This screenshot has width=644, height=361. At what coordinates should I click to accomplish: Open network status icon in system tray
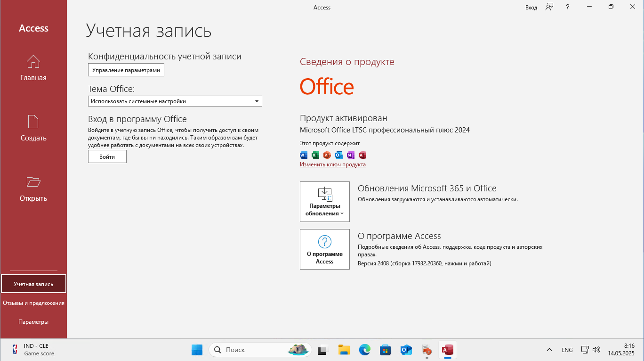pos(585,350)
